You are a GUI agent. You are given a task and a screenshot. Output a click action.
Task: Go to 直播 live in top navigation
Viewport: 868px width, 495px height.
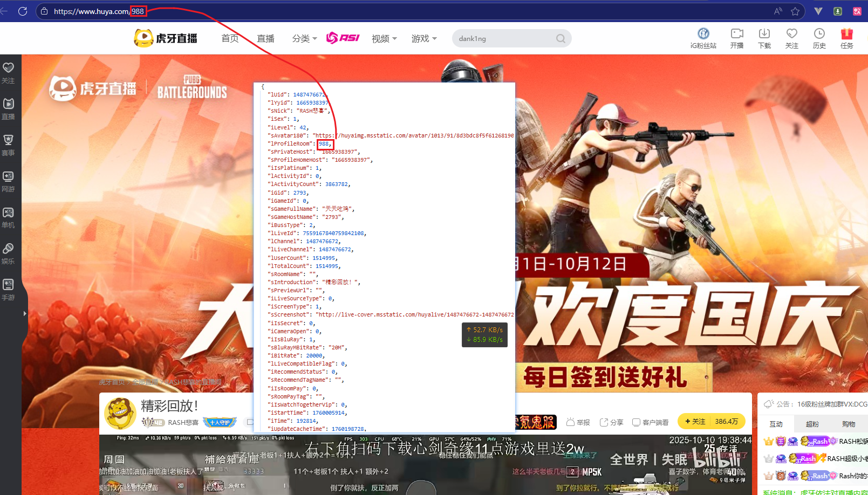(265, 38)
